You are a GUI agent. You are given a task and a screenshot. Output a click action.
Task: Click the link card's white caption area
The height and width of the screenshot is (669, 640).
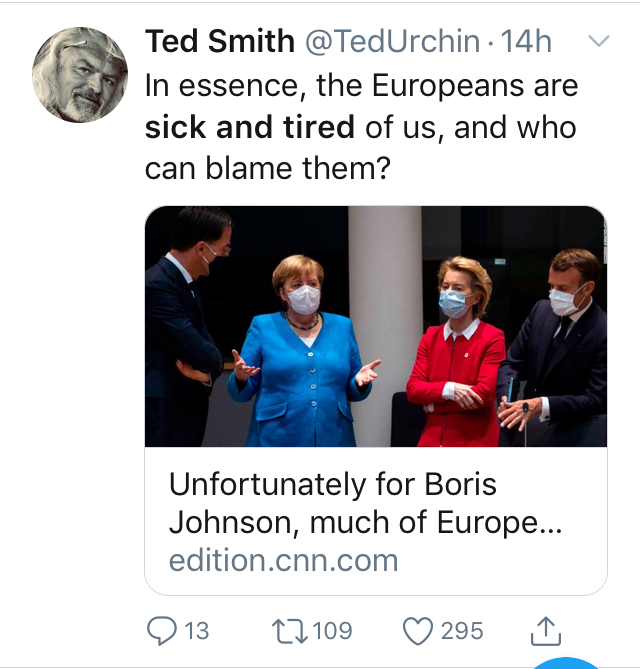tap(376, 521)
